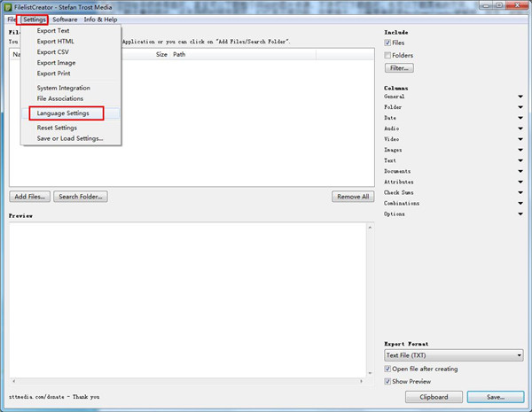
Task: Choose Export Text from the menu
Action: coord(53,30)
